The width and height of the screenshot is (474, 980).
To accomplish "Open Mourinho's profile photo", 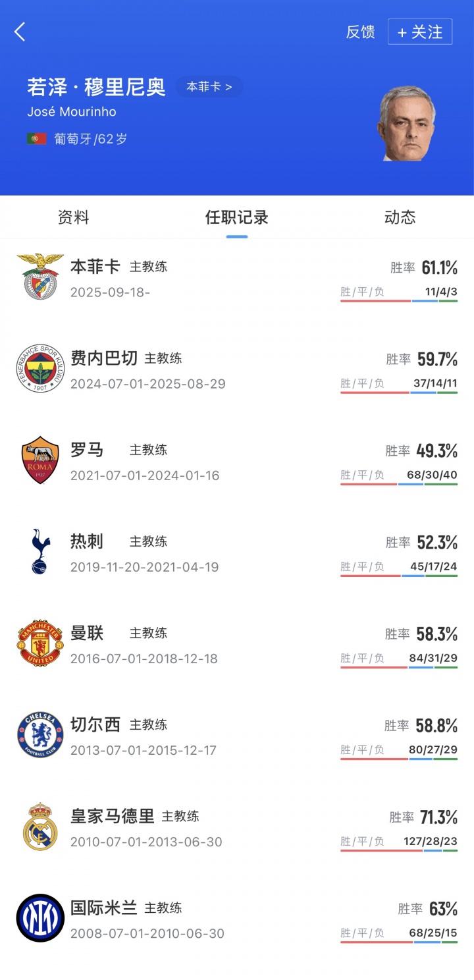I will [406, 123].
